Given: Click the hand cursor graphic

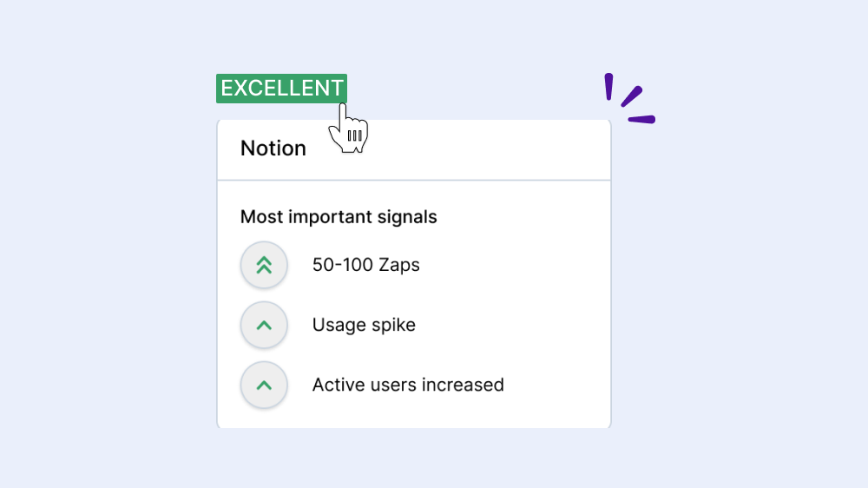Looking at the screenshot, I should [349, 130].
